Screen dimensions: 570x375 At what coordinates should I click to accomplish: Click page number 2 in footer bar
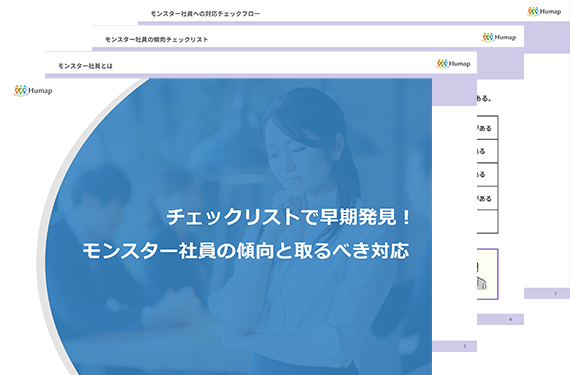(465, 346)
